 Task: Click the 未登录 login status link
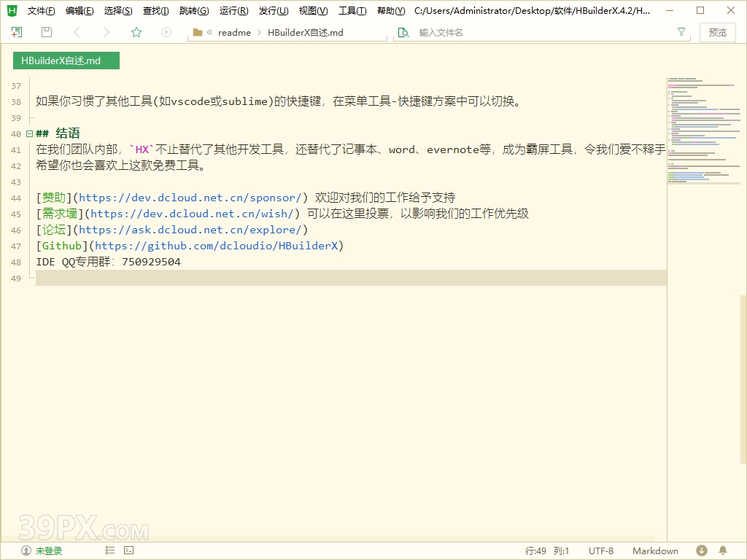click(x=49, y=551)
